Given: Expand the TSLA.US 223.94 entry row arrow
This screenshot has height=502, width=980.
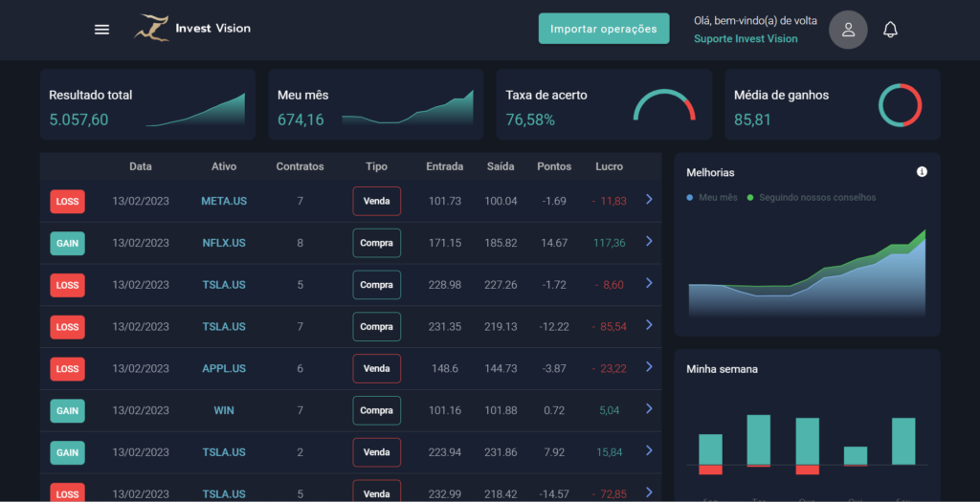Looking at the screenshot, I should click(649, 450).
